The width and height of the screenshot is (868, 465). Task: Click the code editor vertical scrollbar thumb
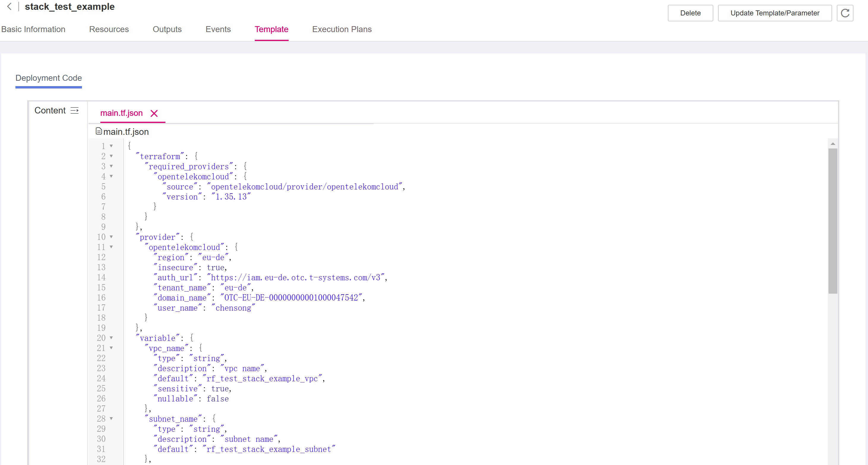pos(833,221)
